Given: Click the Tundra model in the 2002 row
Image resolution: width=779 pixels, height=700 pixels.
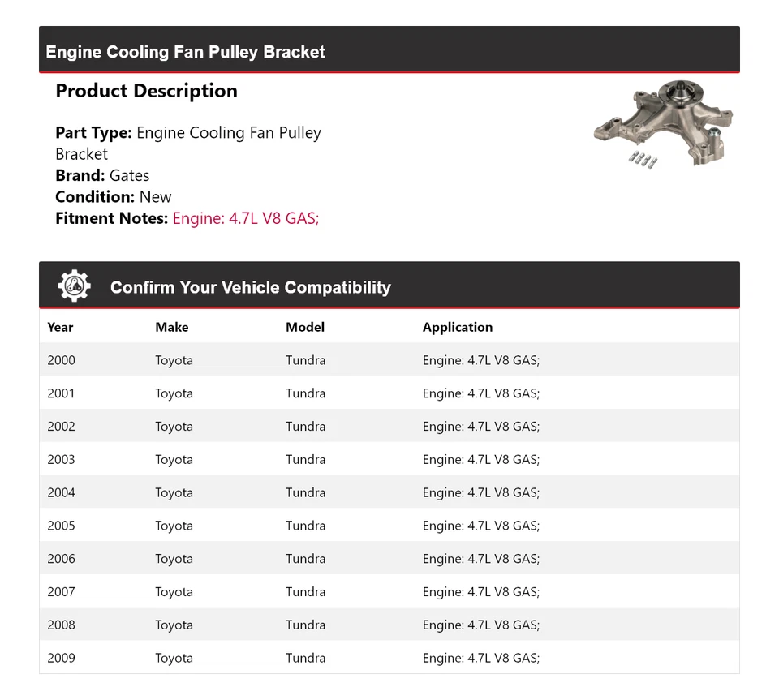Looking at the screenshot, I should (x=305, y=427).
